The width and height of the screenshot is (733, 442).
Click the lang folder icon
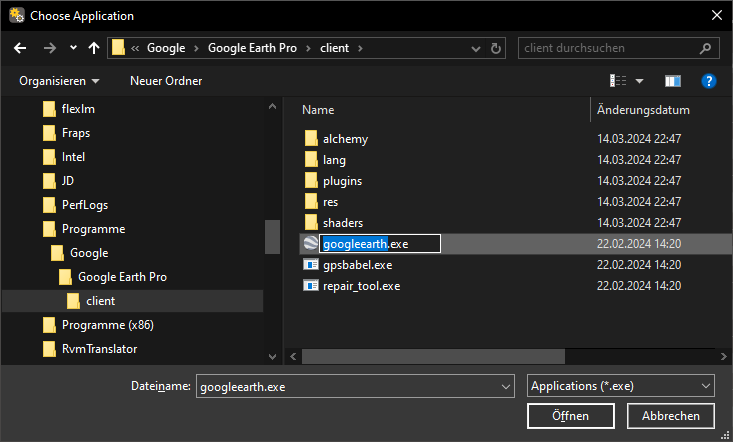point(311,160)
